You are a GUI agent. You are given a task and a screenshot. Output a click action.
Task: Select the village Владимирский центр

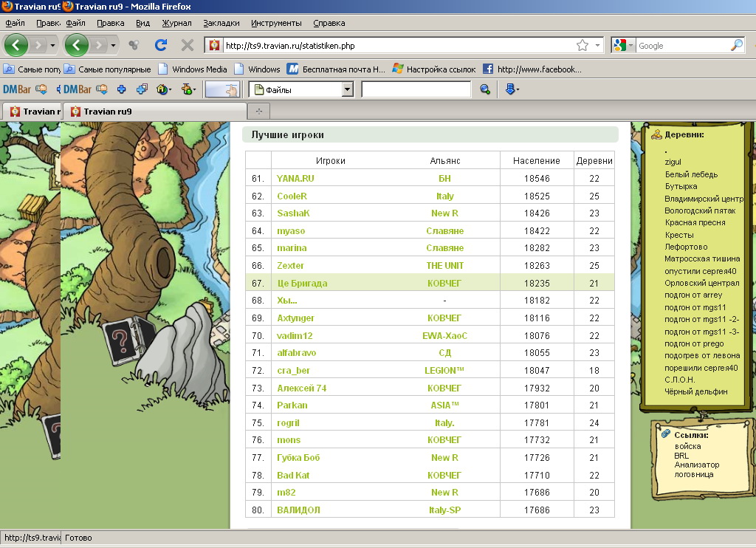[704, 199]
